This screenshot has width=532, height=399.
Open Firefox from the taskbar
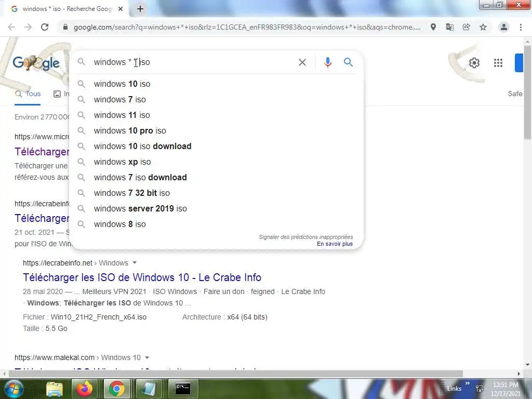85,389
